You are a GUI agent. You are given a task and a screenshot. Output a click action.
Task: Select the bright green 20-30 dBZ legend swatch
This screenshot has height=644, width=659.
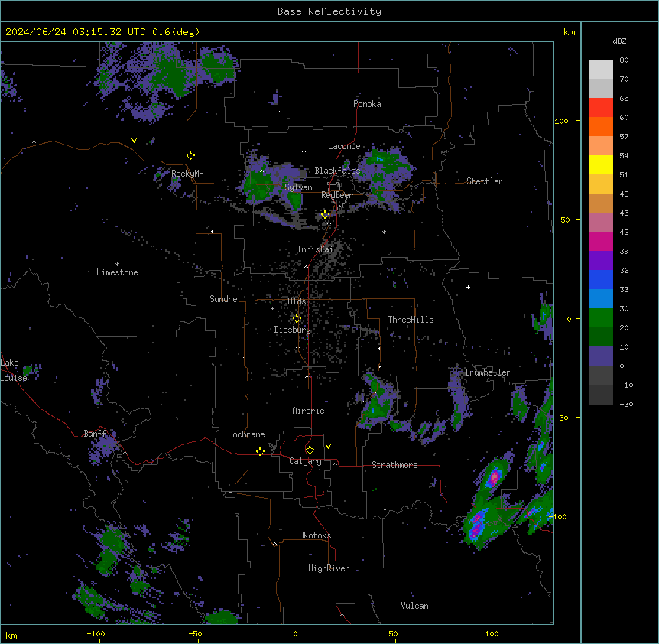601,318
